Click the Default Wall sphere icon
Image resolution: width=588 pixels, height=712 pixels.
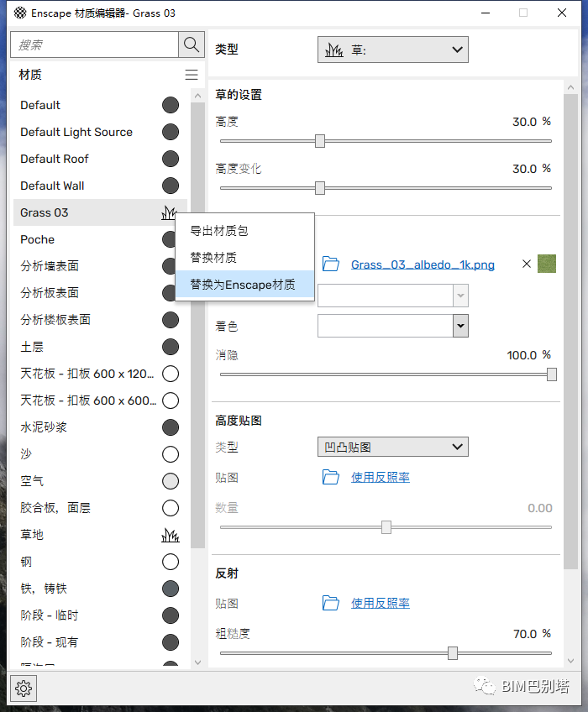(171, 186)
